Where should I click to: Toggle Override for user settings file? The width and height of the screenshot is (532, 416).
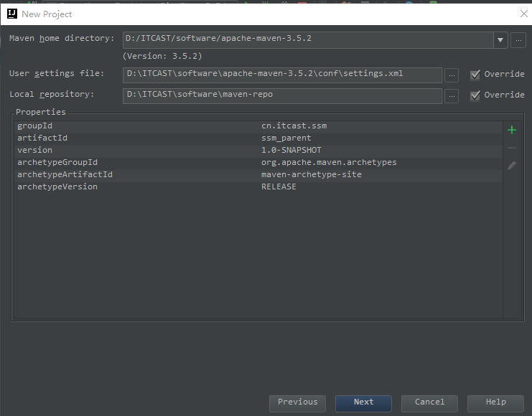pyautogui.click(x=475, y=75)
